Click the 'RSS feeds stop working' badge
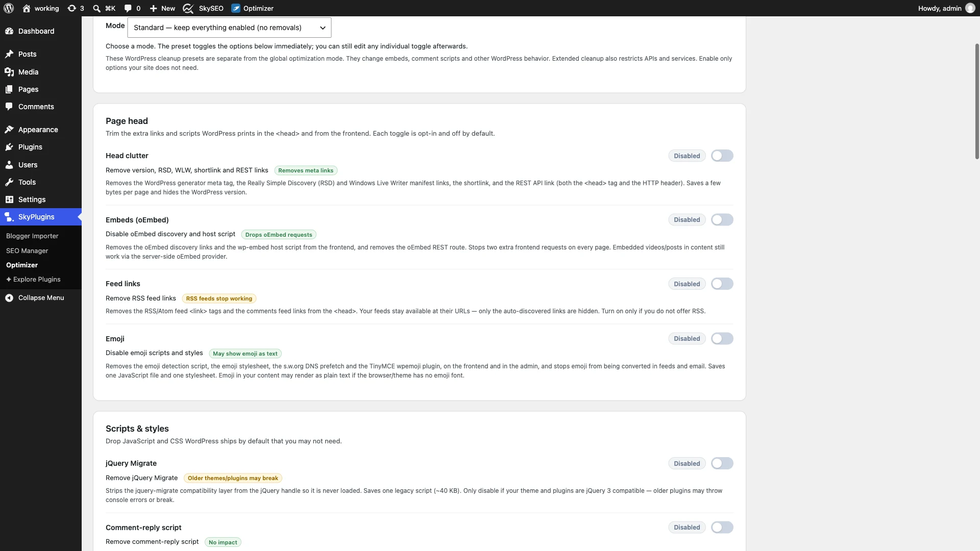Screen dimensions: 980x551 pyautogui.click(x=219, y=298)
